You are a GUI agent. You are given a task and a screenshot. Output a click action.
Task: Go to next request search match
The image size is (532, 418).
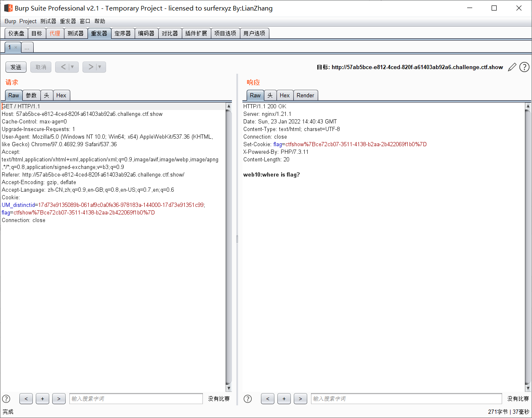tap(59, 399)
